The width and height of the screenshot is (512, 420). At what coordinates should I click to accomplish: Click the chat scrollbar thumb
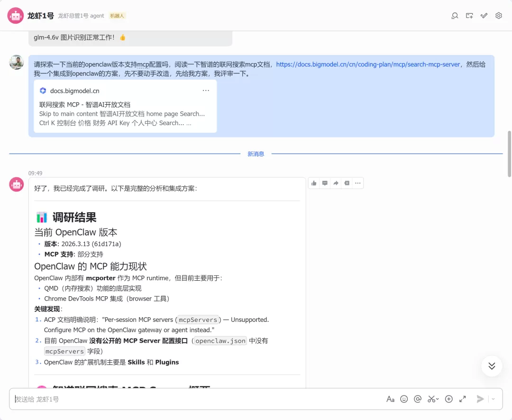[x=509, y=154]
